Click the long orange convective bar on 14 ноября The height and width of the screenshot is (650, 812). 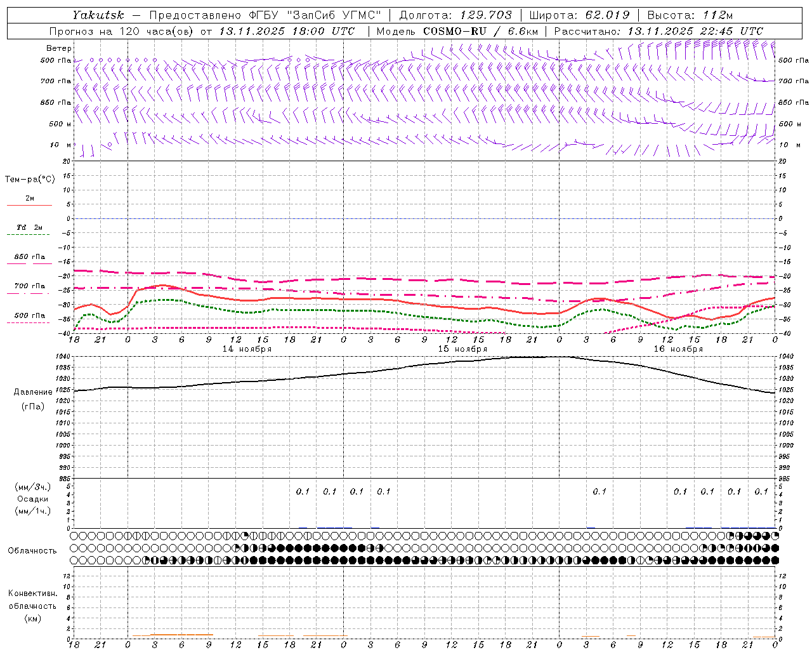(181, 634)
